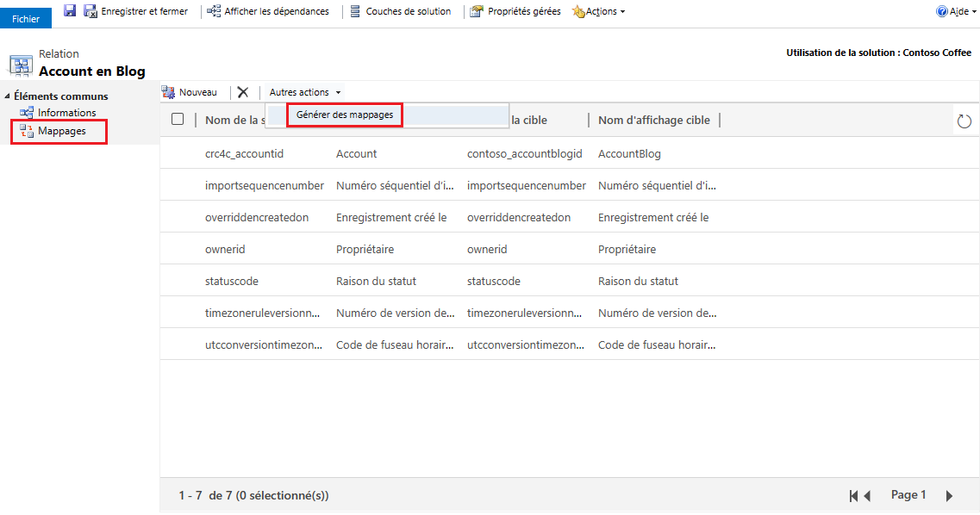This screenshot has height=515, width=980.
Task: Click the Enregistrer et fermer icon
Action: [91, 11]
